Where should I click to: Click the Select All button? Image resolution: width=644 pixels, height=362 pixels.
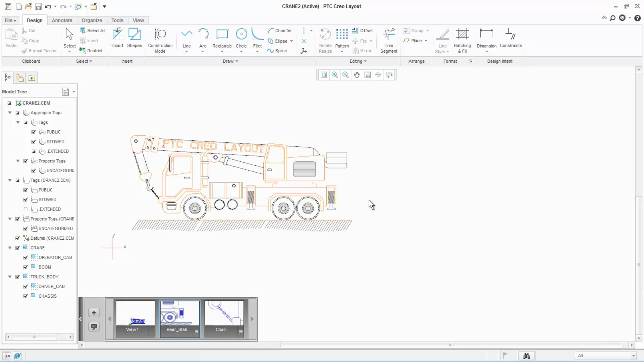click(93, 31)
